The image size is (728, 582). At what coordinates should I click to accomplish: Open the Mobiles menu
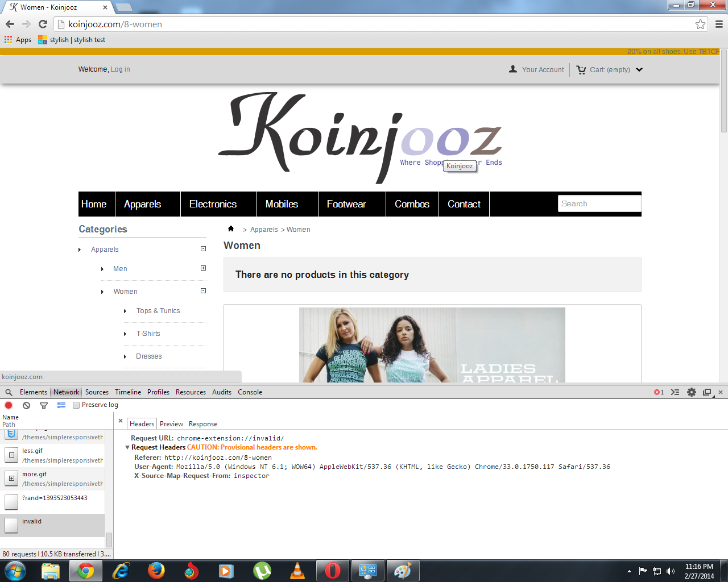pos(282,204)
